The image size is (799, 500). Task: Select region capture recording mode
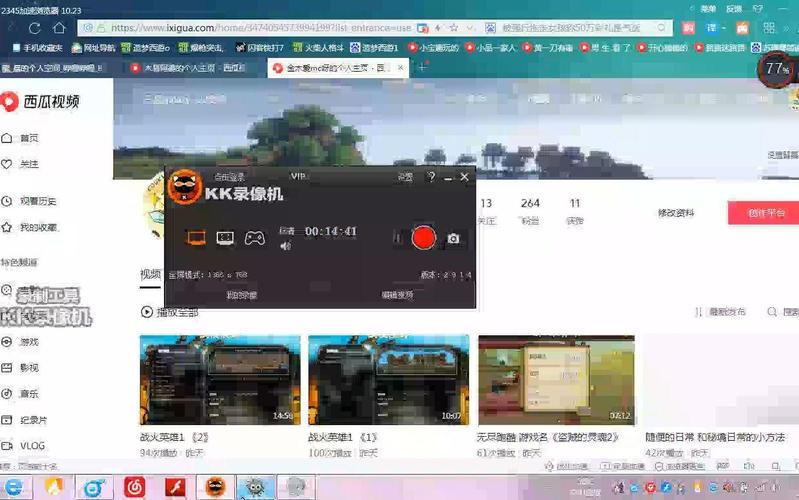225,238
